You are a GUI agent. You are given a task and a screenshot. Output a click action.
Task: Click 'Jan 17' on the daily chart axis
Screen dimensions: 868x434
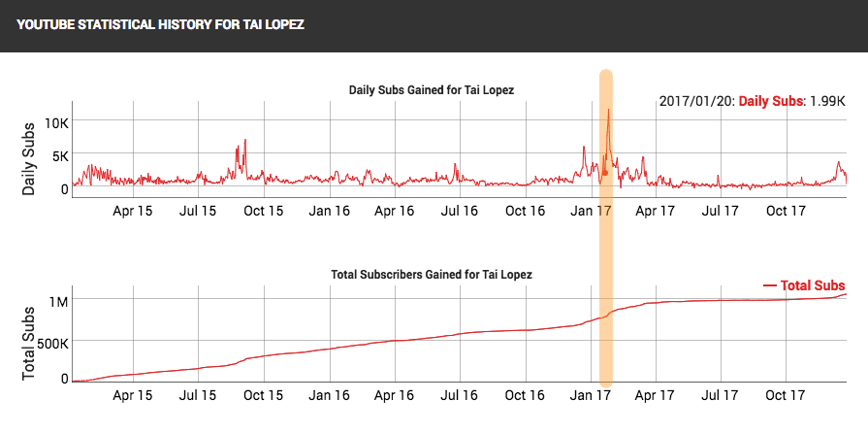click(x=591, y=212)
